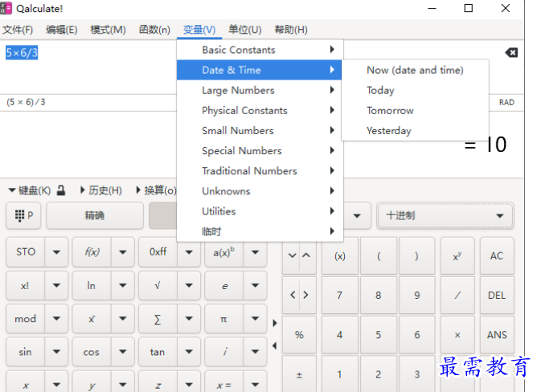Insert the sum ∑ function
537x392 pixels.
tap(158, 319)
